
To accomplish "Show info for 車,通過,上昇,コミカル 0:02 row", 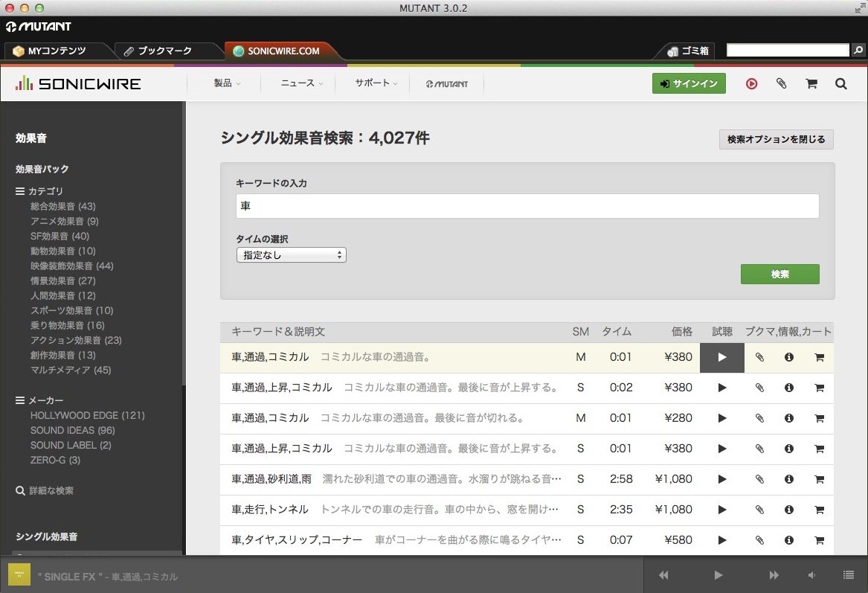I will (789, 388).
